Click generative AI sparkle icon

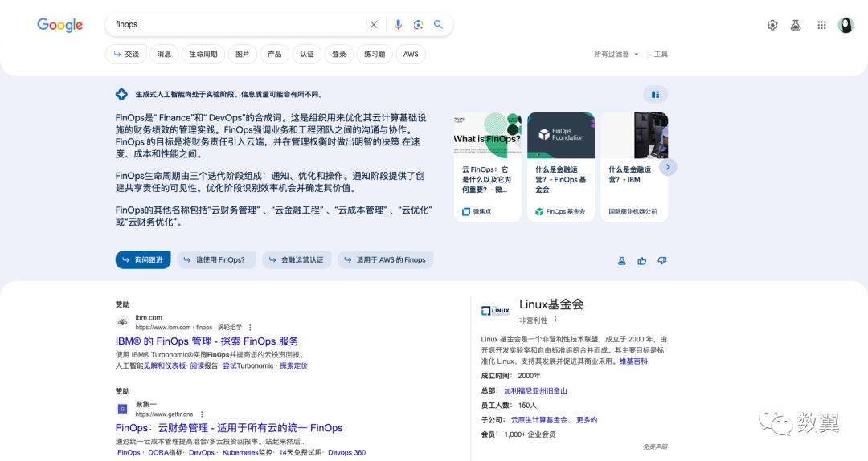tap(122, 95)
